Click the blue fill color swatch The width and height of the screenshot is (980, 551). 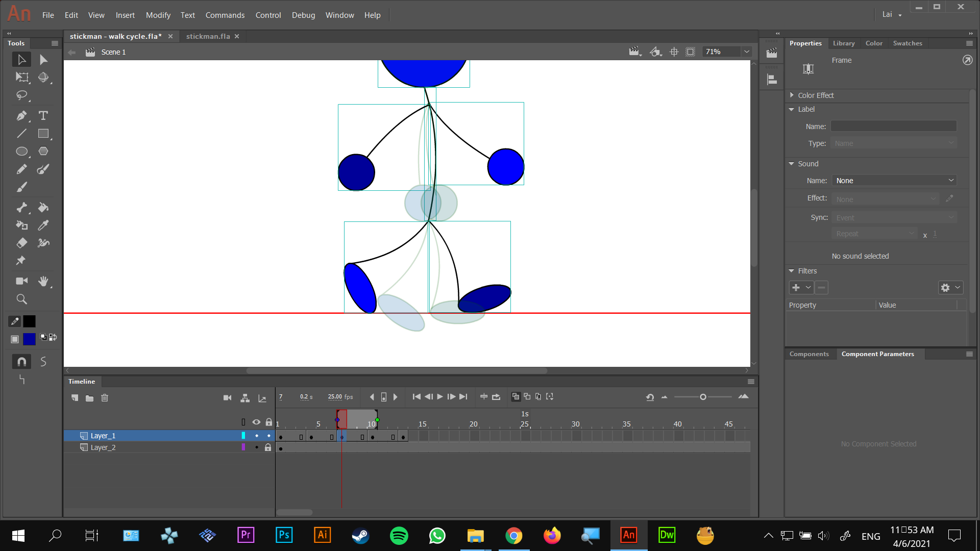[x=30, y=339]
